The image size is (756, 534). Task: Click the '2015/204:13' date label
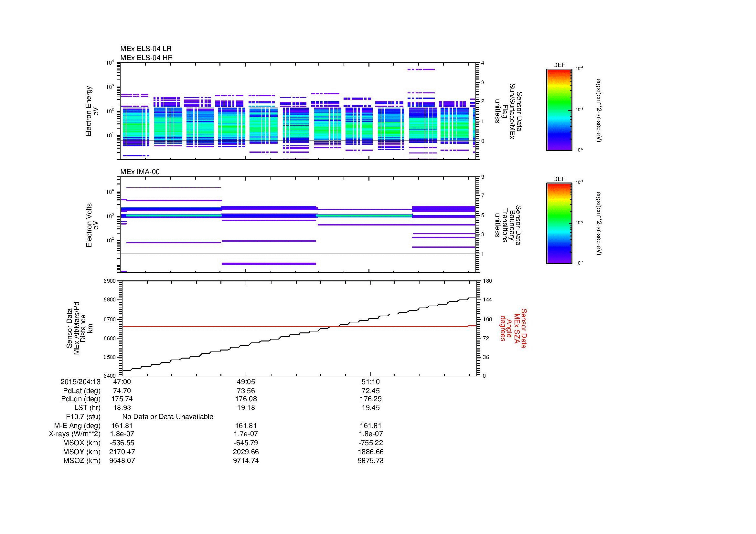click(80, 382)
